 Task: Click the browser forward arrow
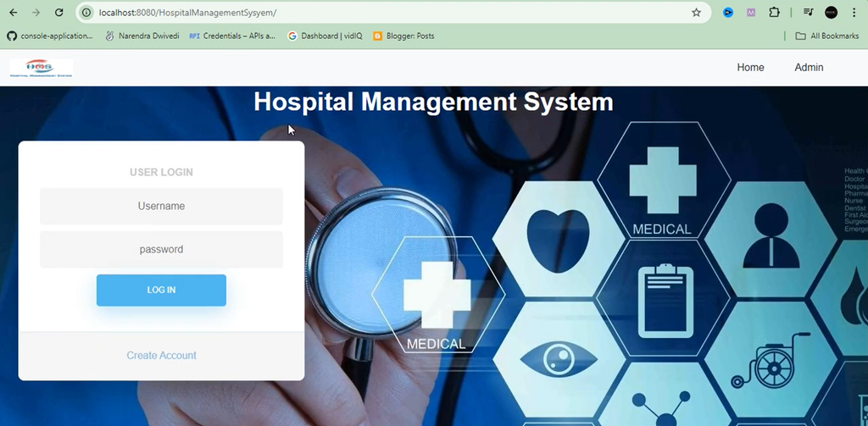36,12
